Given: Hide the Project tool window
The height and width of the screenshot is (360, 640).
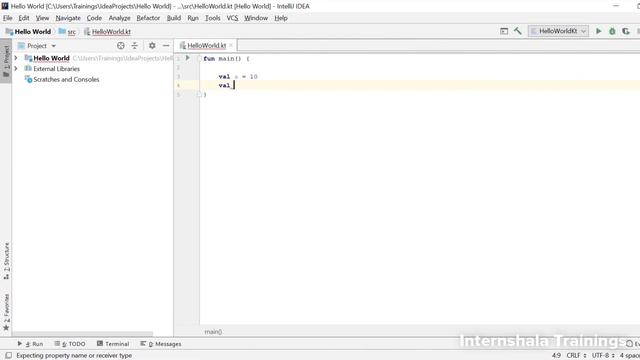Looking at the screenshot, I should (166, 46).
